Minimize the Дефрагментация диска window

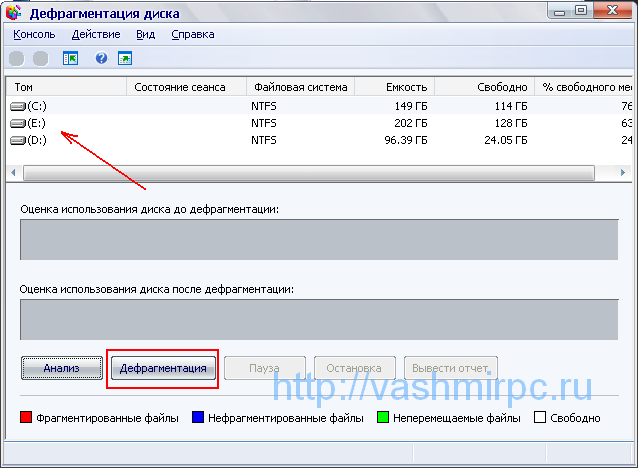click(560, 11)
